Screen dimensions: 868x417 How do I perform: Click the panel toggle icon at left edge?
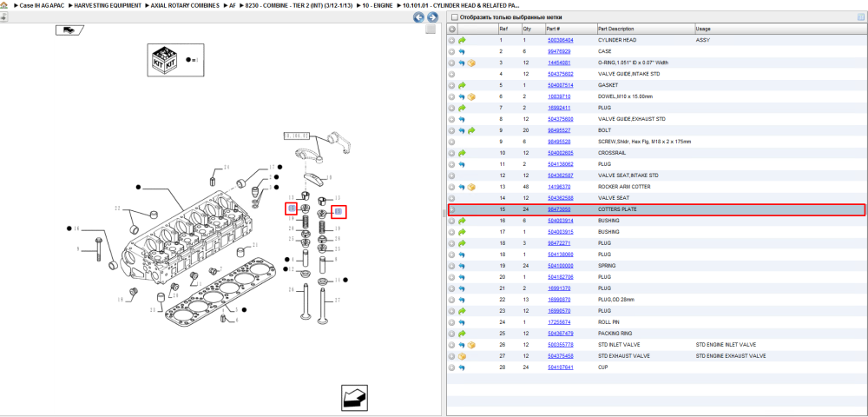3,17
